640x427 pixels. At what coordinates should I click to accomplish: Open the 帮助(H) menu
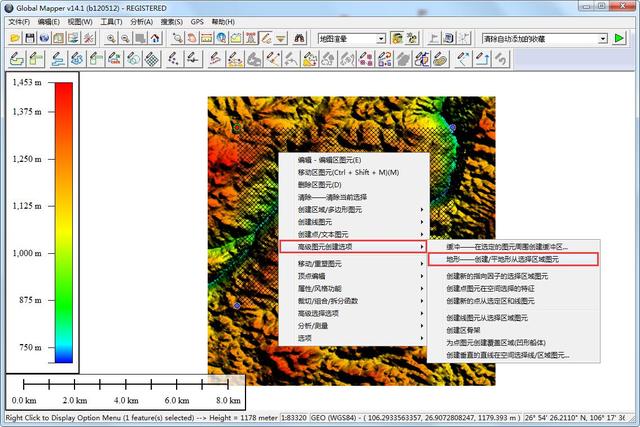click(223, 22)
